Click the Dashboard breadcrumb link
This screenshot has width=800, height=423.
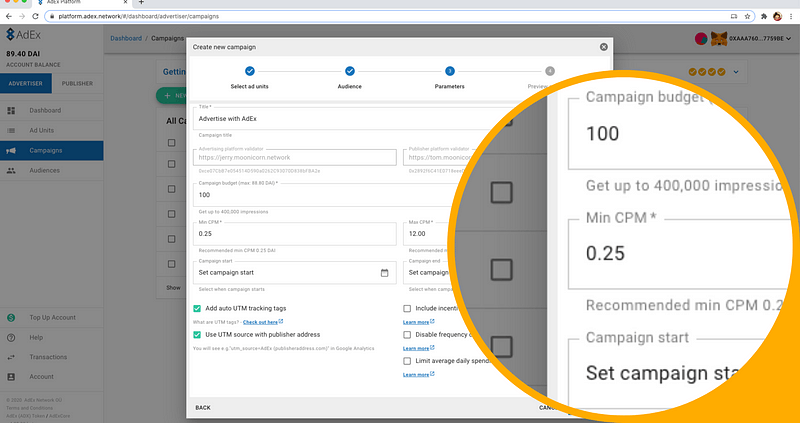[126, 38]
